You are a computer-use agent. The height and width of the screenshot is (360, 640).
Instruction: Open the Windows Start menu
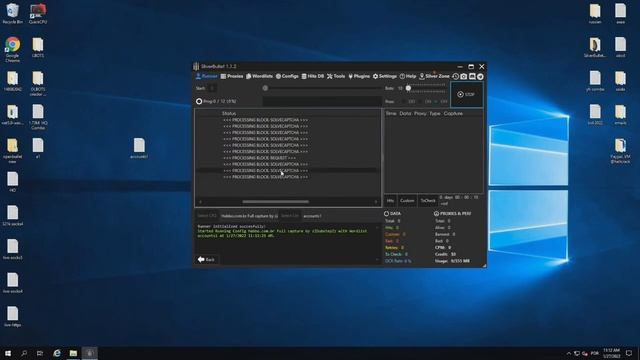pos(8,353)
